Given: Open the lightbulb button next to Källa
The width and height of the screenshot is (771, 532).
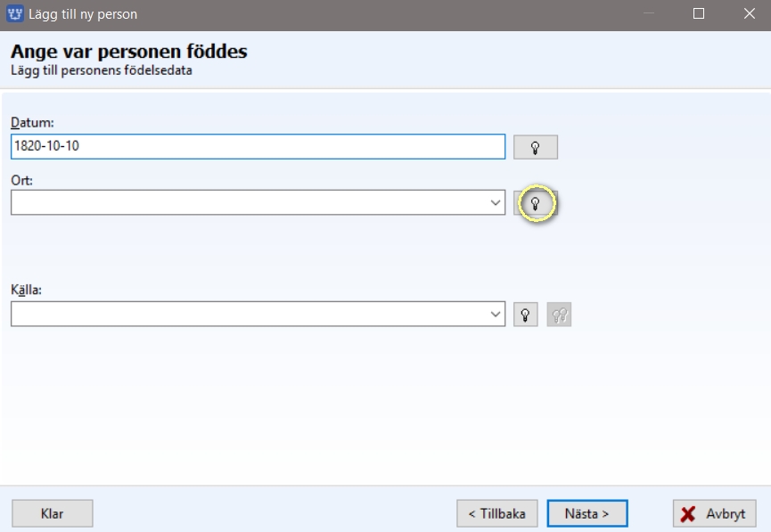Looking at the screenshot, I should click(525, 315).
